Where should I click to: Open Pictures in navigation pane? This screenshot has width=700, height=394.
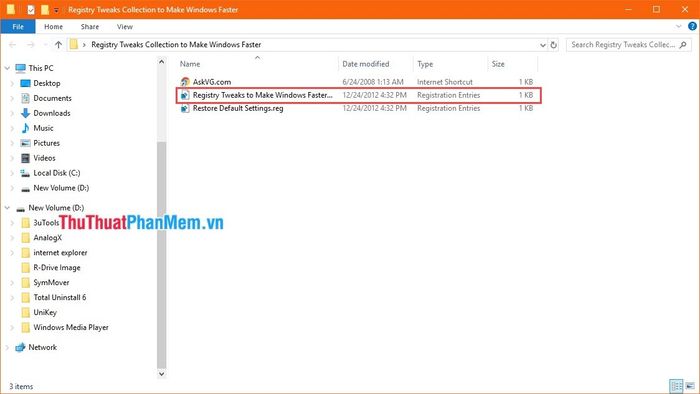click(x=46, y=143)
